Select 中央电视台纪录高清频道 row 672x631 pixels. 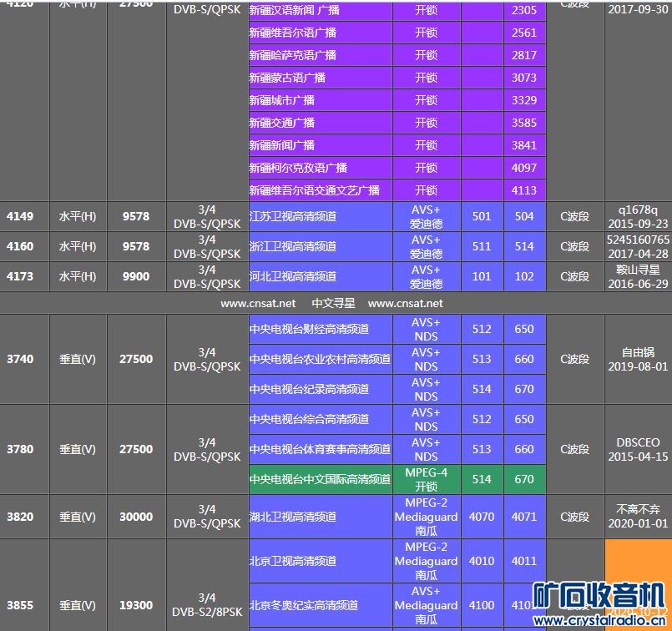[309, 389]
